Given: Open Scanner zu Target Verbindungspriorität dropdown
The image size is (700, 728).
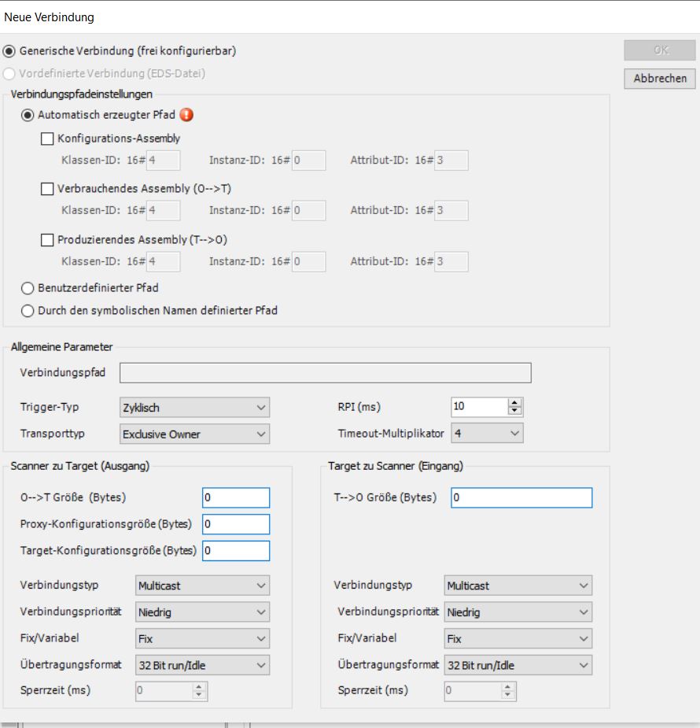Looking at the screenshot, I should tap(202, 612).
